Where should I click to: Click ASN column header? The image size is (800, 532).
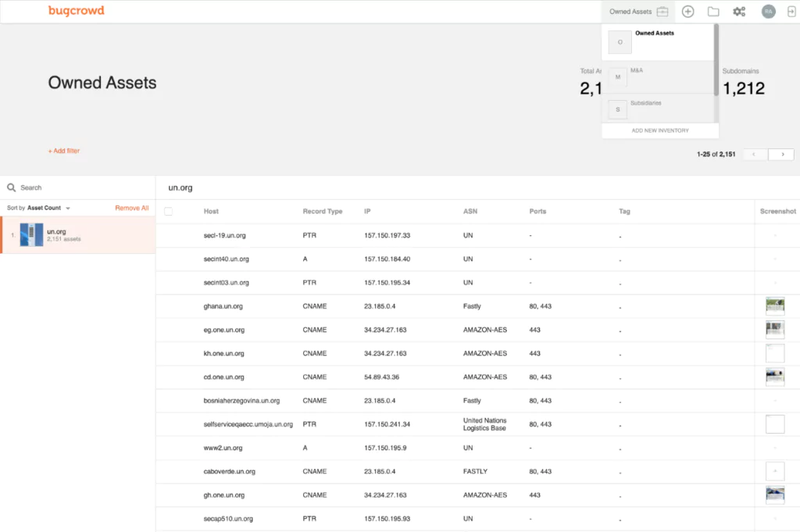pyautogui.click(x=470, y=211)
